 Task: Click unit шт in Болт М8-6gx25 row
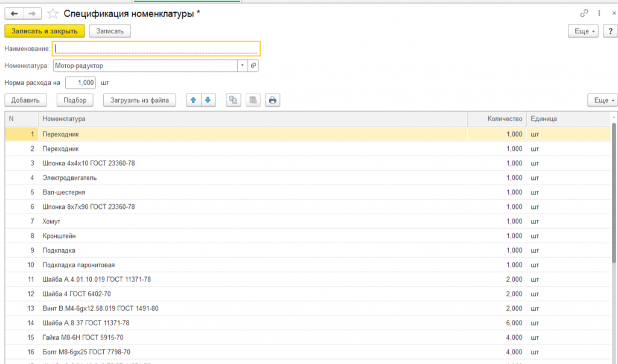[535, 352]
